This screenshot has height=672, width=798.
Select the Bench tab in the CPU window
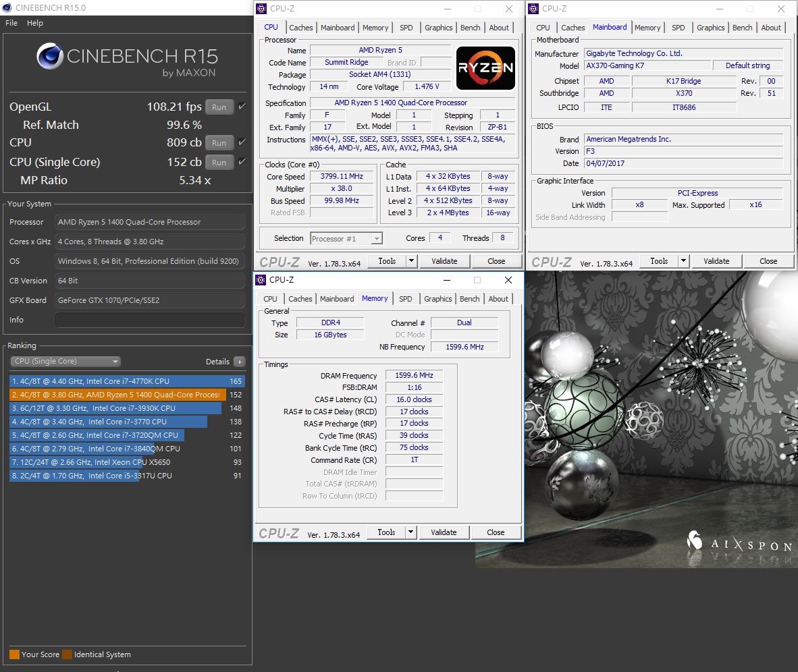point(471,28)
